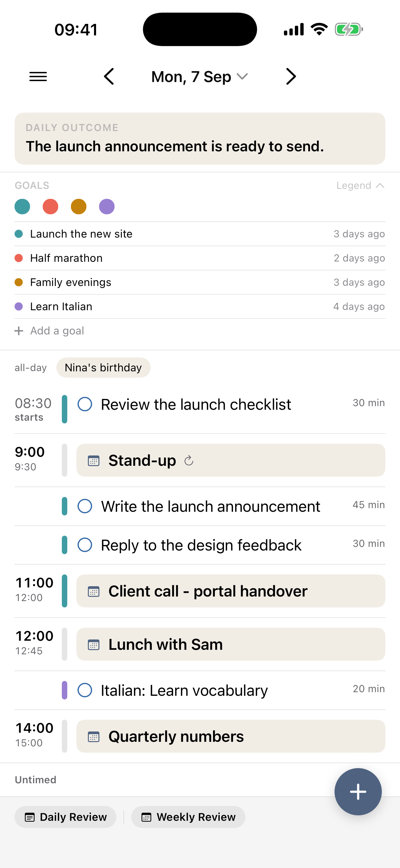
Task: Mark Write the launch announcement complete
Action: [x=85, y=506]
